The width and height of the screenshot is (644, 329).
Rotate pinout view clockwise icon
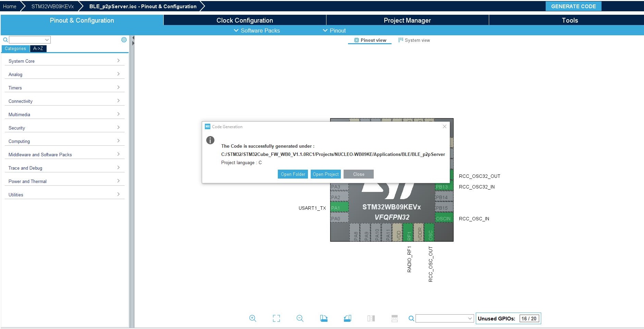tap(324, 318)
